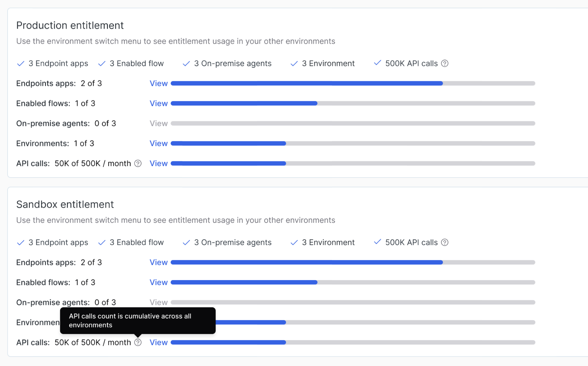Click disabled View for Sandbox On-premise agents
The height and width of the screenshot is (366, 588).
tap(159, 302)
